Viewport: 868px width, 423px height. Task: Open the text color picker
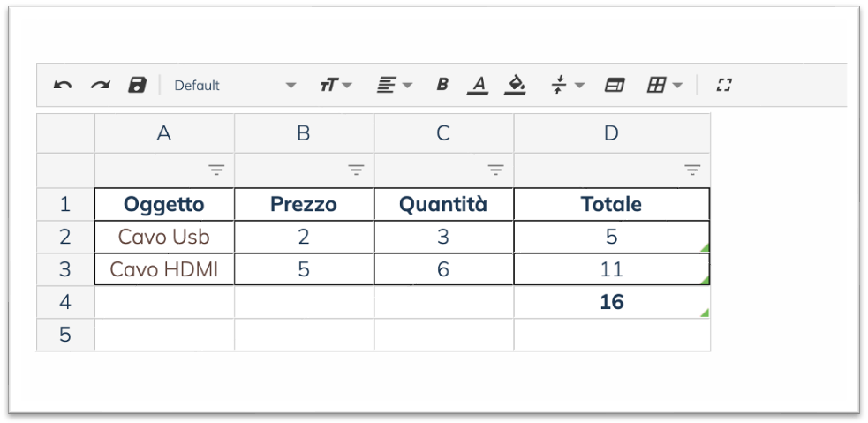click(x=479, y=86)
